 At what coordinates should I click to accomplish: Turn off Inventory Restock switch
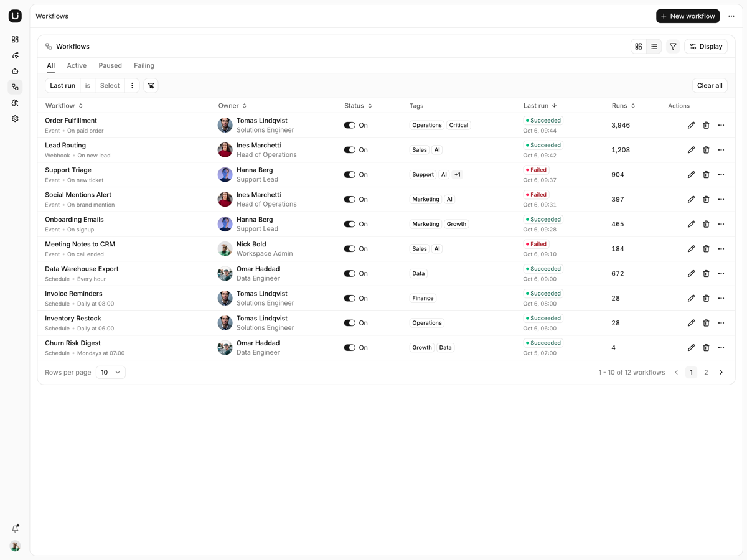tap(350, 323)
